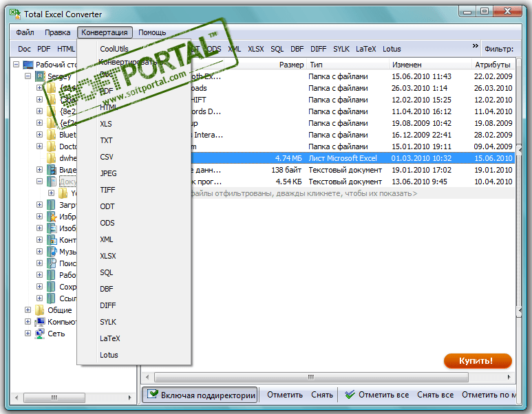Expand the Видео tree node
Screen dimensions: 532x414
pos(40,170)
